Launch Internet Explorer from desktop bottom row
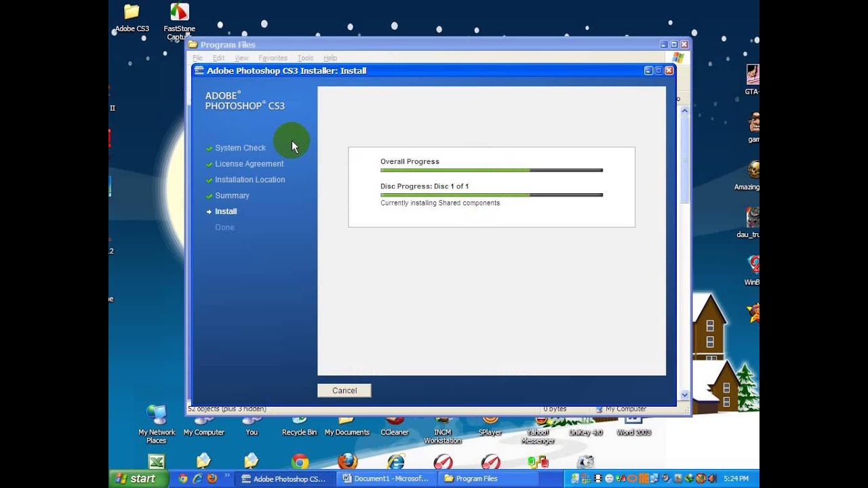The height and width of the screenshot is (488, 868). [395, 462]
